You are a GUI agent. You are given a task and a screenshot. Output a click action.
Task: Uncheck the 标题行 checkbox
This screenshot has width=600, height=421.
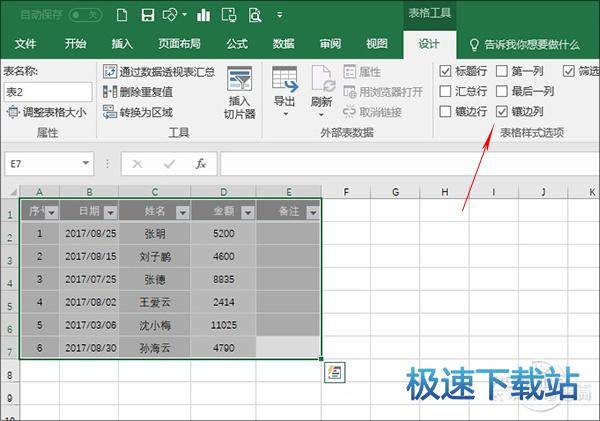(445, 71)
